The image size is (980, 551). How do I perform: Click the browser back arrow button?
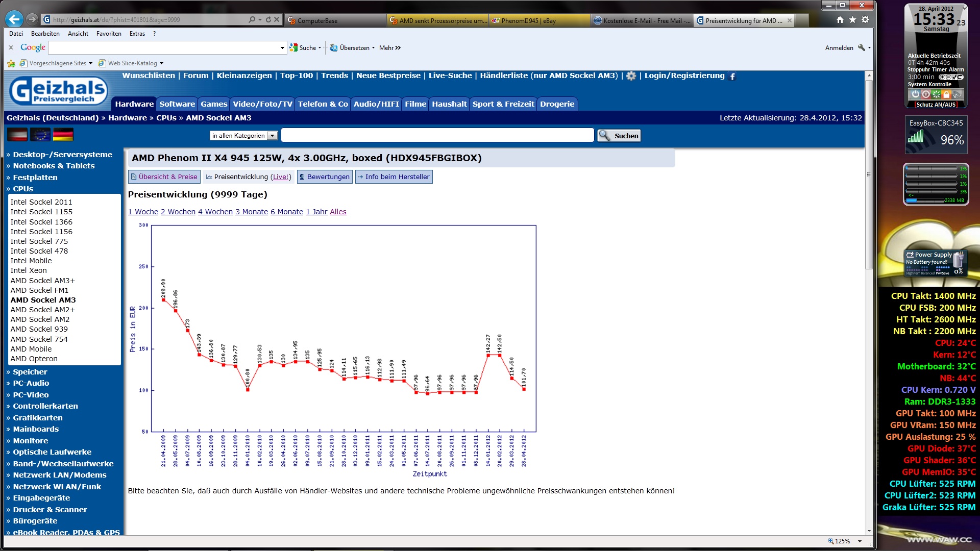pyautogui.click(x=14, y=19)
